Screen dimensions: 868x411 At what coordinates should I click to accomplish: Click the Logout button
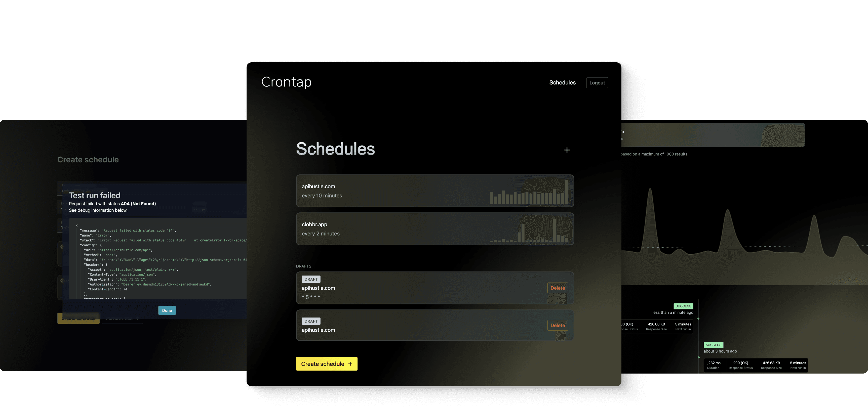click(x=597, y=82)
